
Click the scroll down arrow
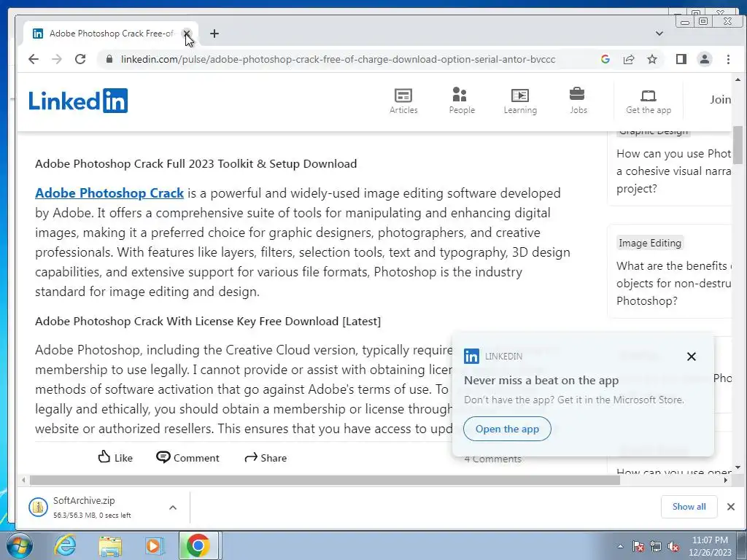click(x=738, y=467)
